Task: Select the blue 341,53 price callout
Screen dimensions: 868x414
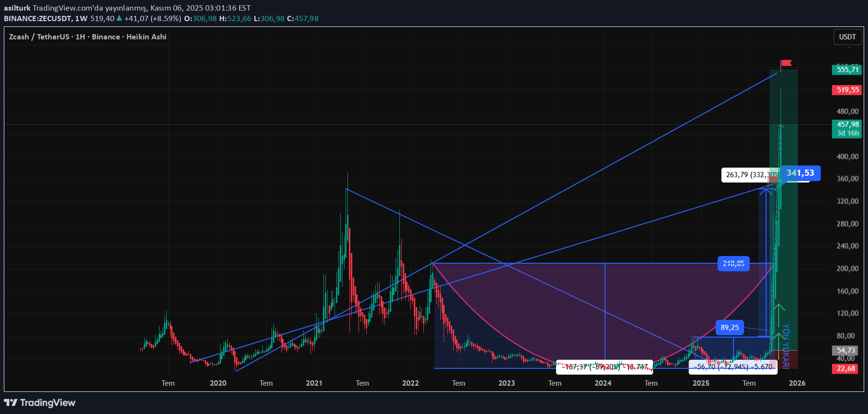Action: pos(800,173)
